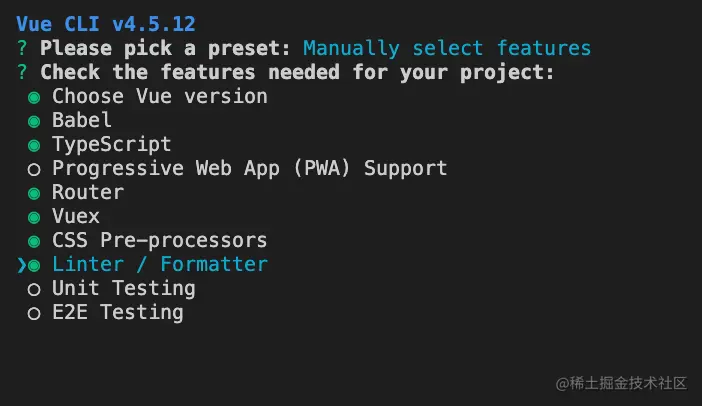This screenshot has height=406, width=702.
Task: Click the 'Manually select features' preset text
Action: (x=447, y=48)
